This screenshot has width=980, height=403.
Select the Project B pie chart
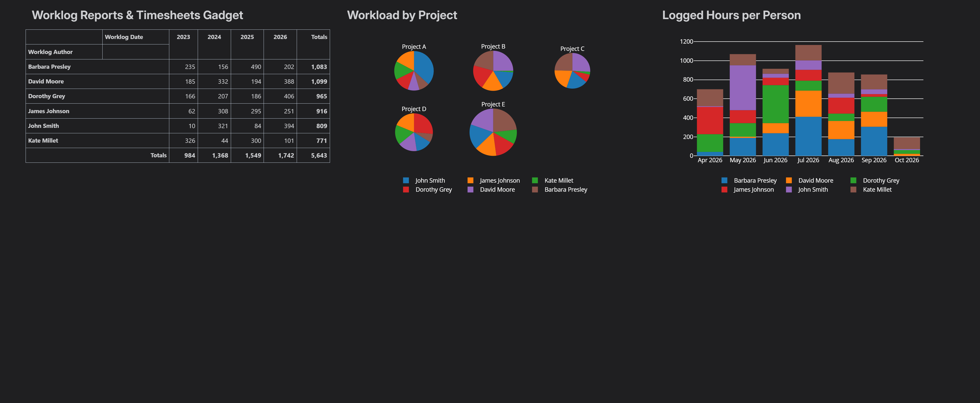point(493,71)
